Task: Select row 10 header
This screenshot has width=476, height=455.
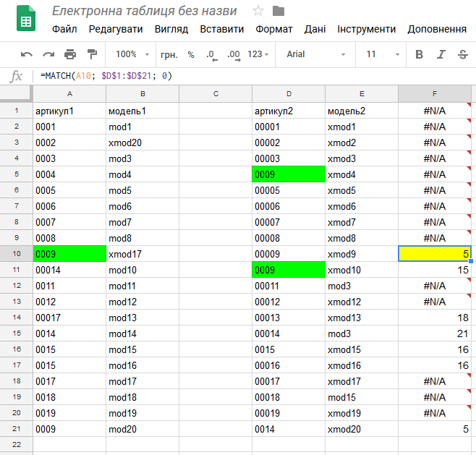Action: [17, 253]
